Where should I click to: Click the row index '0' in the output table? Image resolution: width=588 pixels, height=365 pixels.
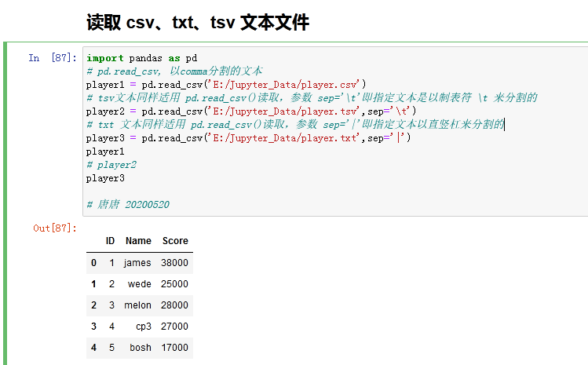point(93,263)
